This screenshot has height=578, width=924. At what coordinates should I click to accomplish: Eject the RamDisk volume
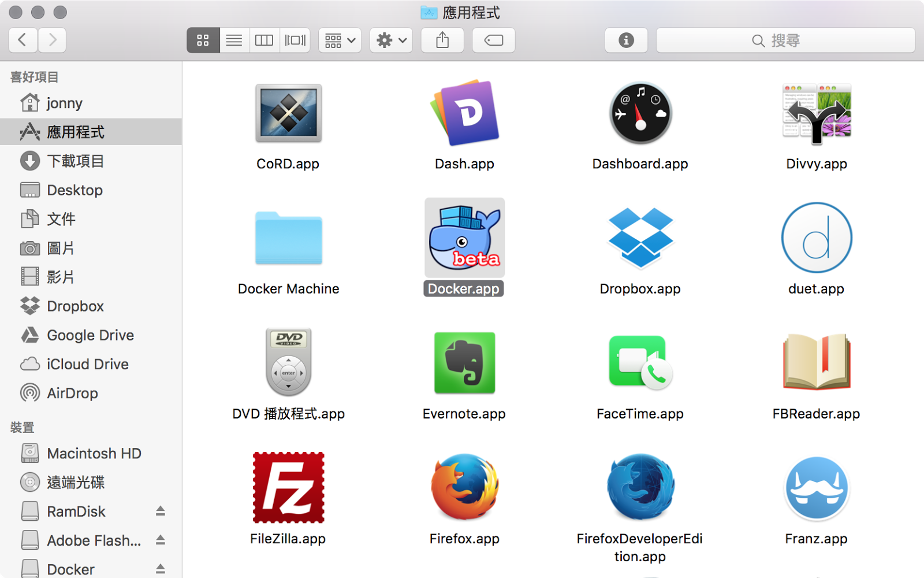click(161, 511)
